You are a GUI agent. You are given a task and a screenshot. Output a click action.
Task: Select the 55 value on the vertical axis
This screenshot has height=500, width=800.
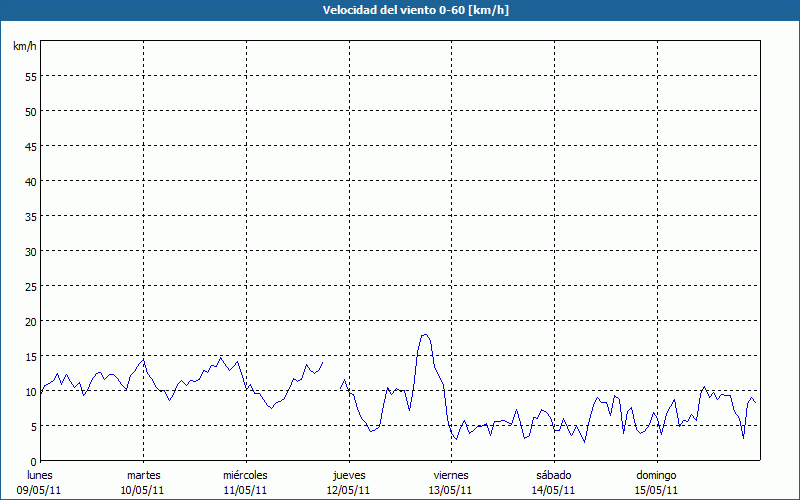(30, 76)
